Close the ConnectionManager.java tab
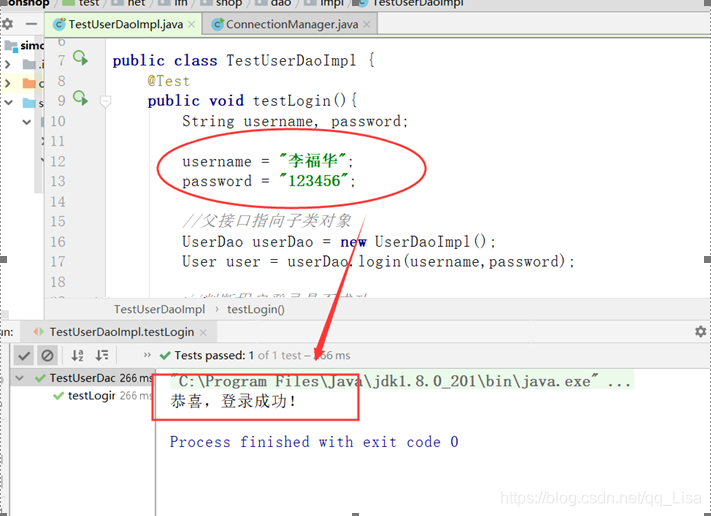 367,24
